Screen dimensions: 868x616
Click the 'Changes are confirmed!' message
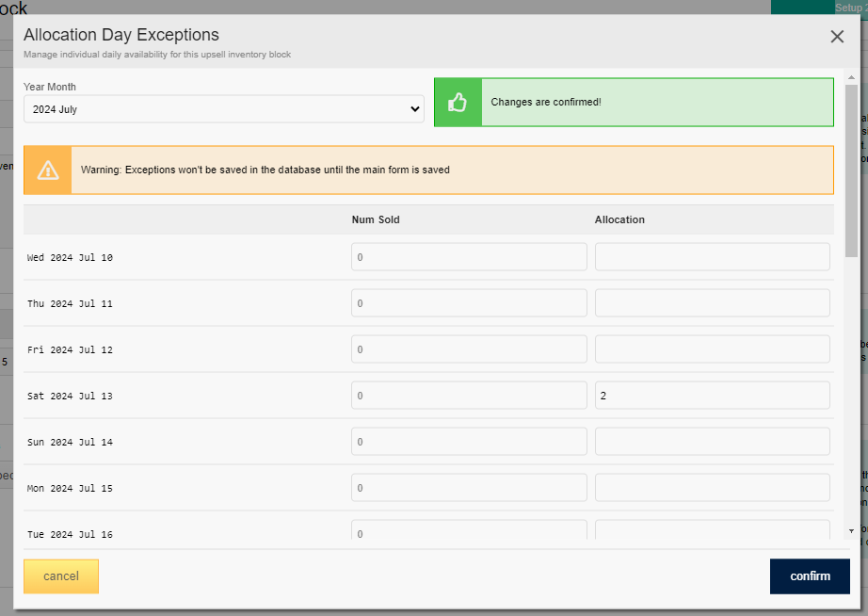click(546, 102)
